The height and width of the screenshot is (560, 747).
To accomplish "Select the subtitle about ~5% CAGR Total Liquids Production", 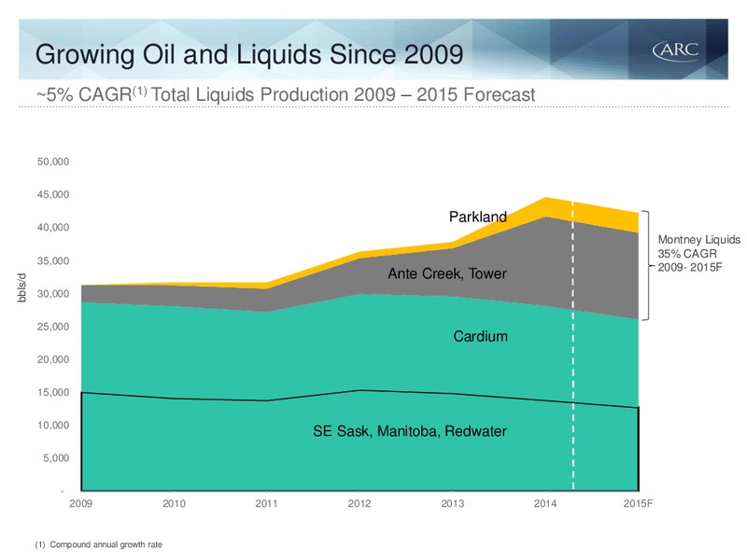I will point(286,94).
